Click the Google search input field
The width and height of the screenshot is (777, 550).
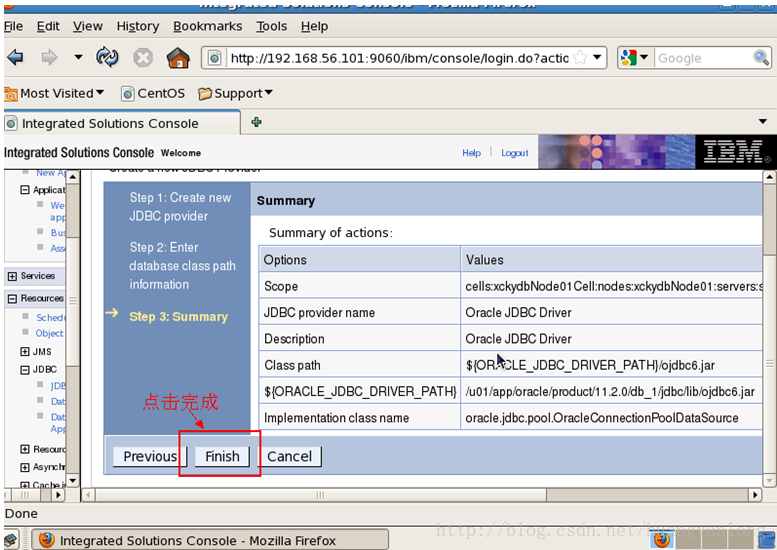704,58
